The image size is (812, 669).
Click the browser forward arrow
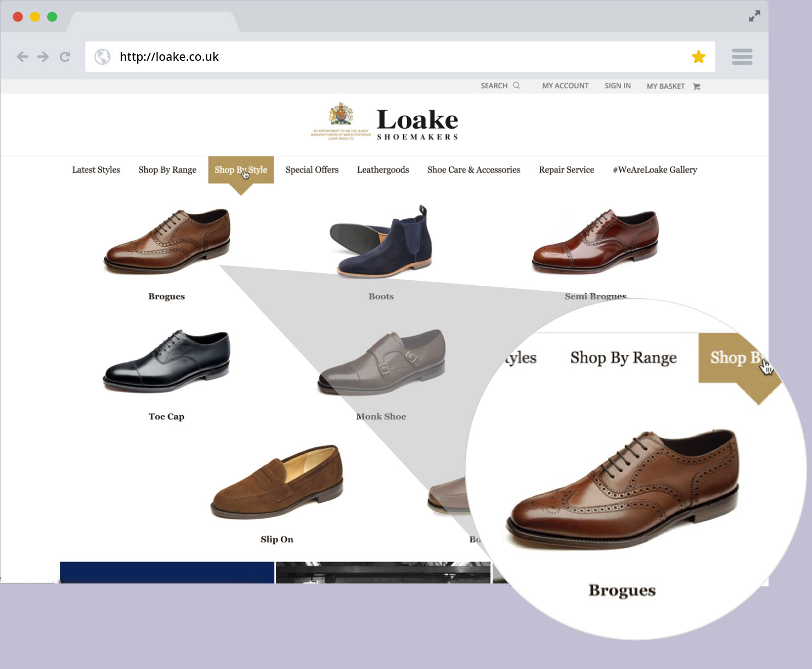43,56
